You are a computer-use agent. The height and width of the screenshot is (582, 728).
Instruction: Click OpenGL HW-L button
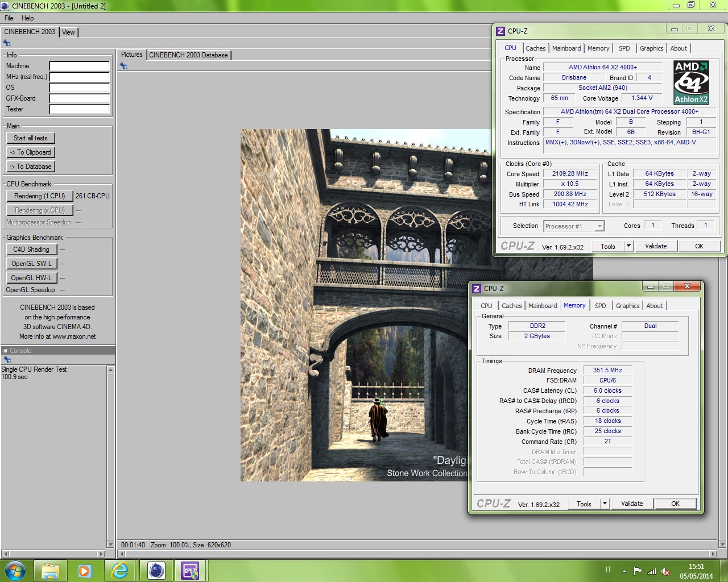pyautogui.click(x=31, y=278)
